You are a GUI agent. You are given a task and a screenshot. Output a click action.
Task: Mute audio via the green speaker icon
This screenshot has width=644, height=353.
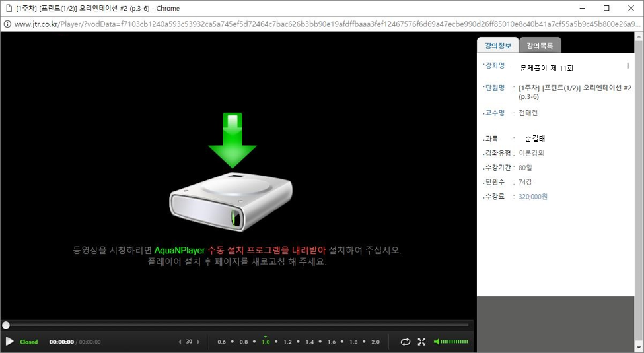(x=437, y=342)
